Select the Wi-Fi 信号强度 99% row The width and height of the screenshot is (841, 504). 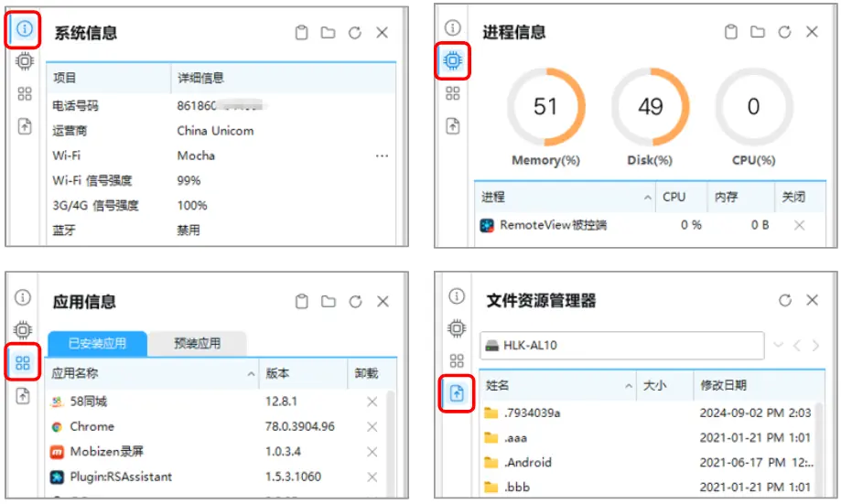(x=221, y=181)
